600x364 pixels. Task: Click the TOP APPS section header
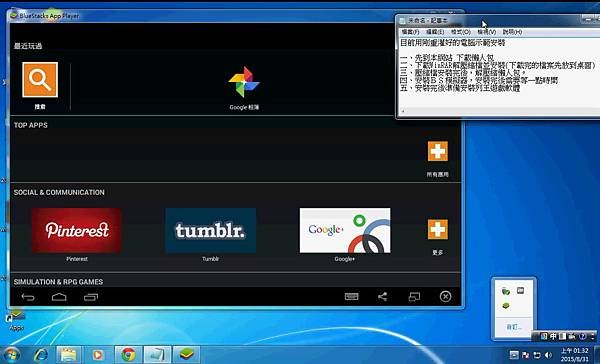pyautogui.click(x=31, y=125)
